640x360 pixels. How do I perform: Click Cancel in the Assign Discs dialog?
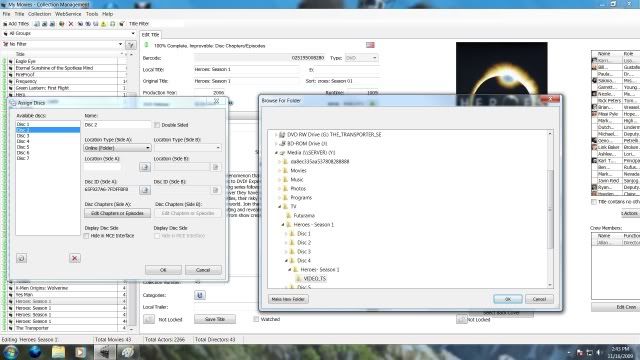click(x=203, y=270)
